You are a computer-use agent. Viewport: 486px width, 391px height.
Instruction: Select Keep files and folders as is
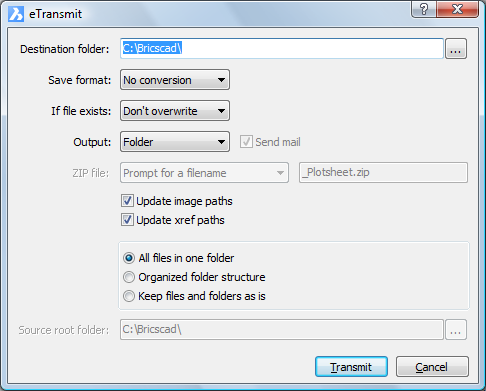click(x=129, y=296)
